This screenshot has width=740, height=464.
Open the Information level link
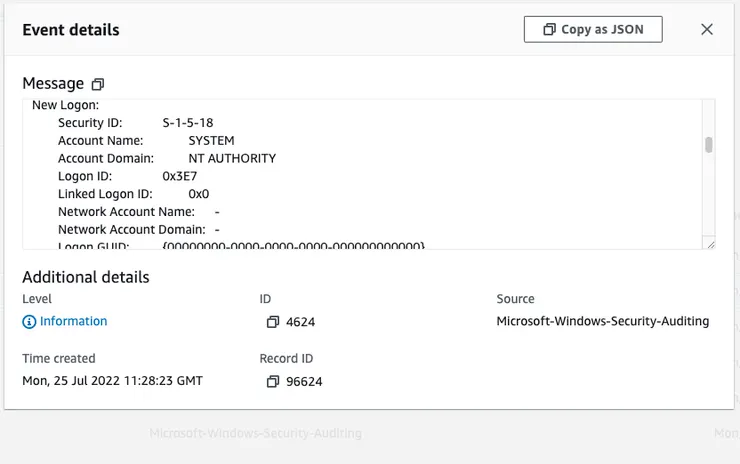click(73, 321)
